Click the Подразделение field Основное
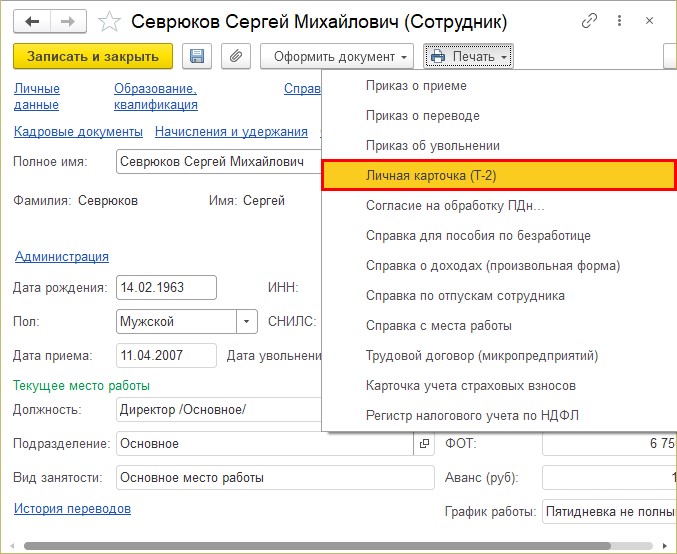The width and height of the screenshot is (677, 554). (x=265, y=443)
